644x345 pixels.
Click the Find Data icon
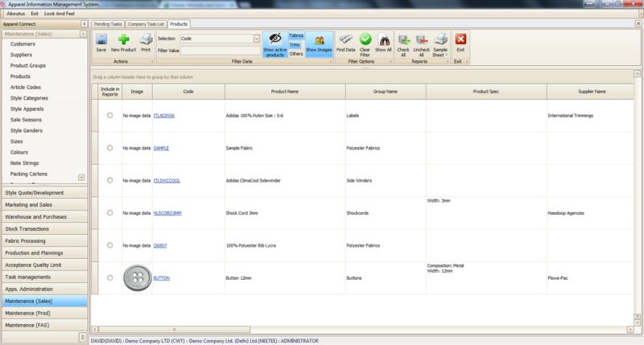point(345,39)
